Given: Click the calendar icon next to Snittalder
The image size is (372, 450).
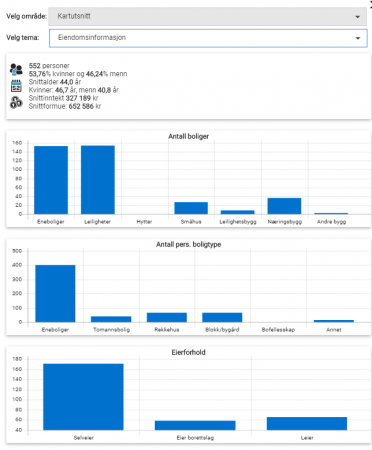Looking at the screenshot, I should tap(16, 86).
